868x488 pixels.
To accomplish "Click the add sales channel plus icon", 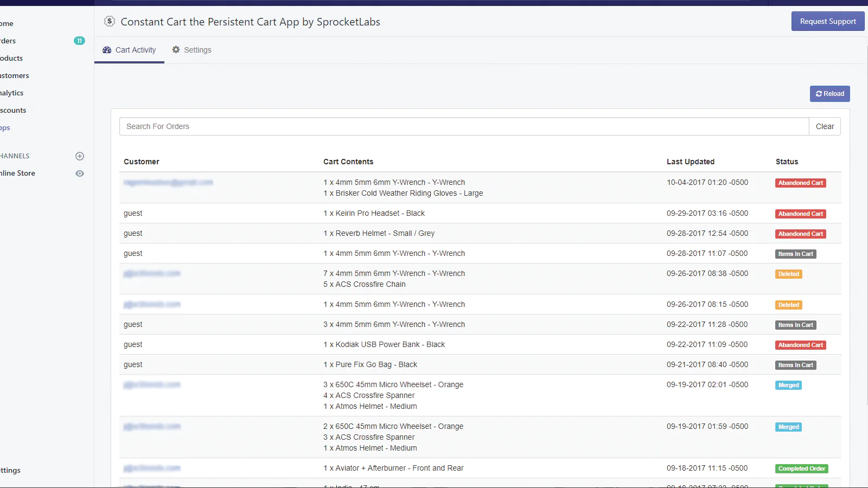I will (x=80, y=156).
